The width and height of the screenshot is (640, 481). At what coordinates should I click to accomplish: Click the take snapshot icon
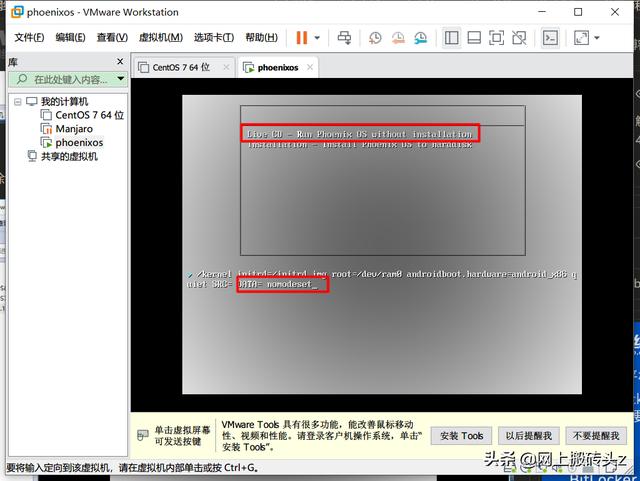click(375, 38)
